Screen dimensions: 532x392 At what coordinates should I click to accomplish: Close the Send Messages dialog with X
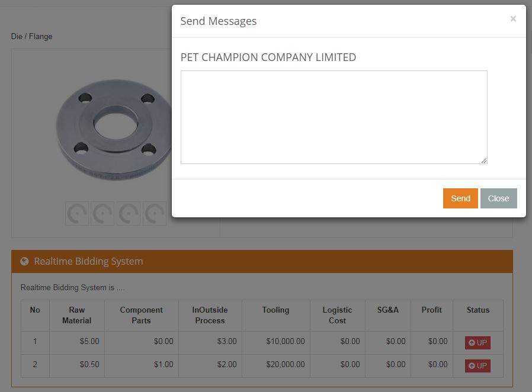tap(513, 19)
